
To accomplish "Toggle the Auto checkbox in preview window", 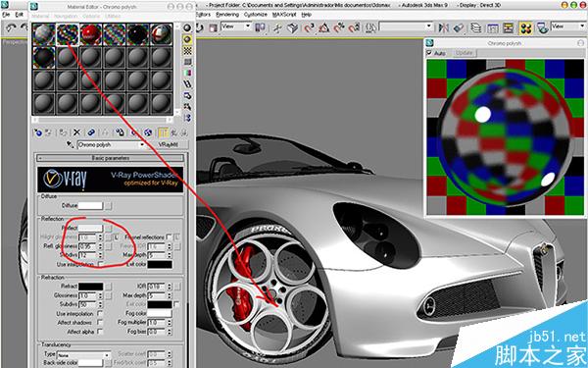I will point(430,53).
